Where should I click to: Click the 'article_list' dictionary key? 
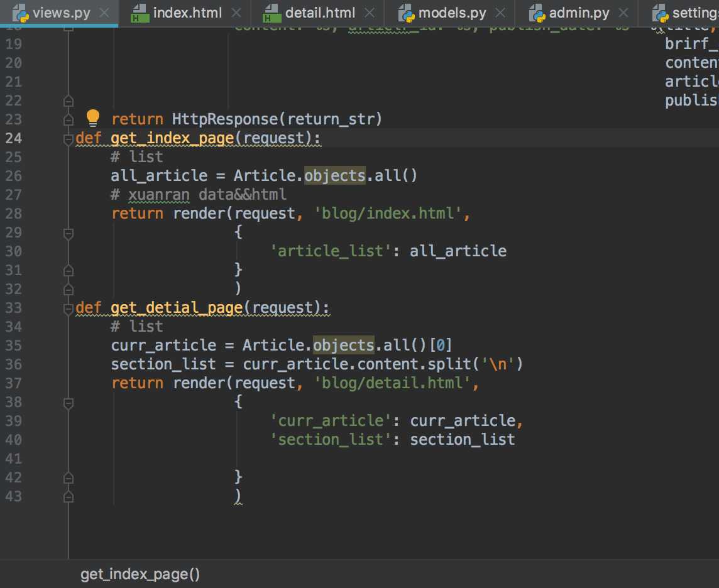pyautogui.click(x=330, y=251)
